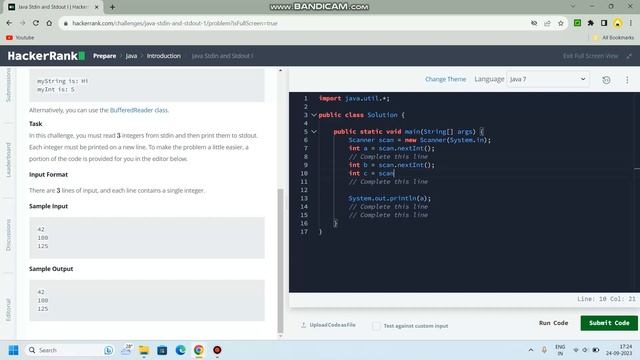Open the Submissions side tab
The image size is (640, 360).
tap(8, 85)
